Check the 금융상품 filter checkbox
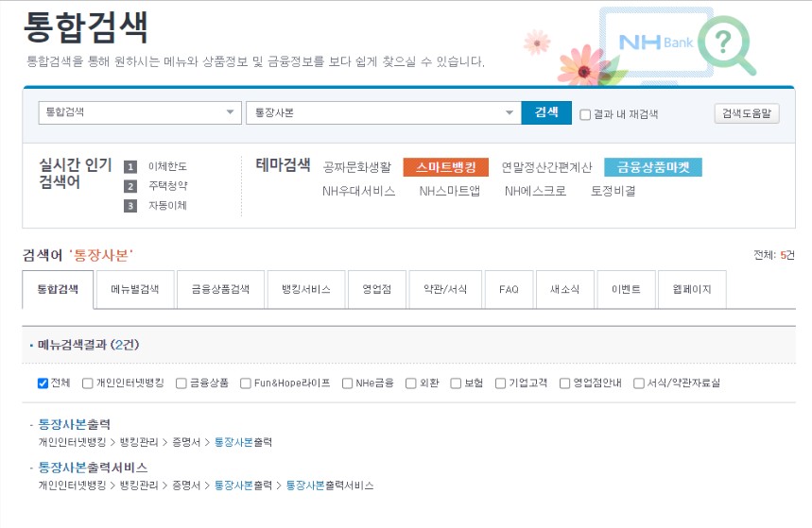Screen dimensions: 812x528 click(181, 383)
